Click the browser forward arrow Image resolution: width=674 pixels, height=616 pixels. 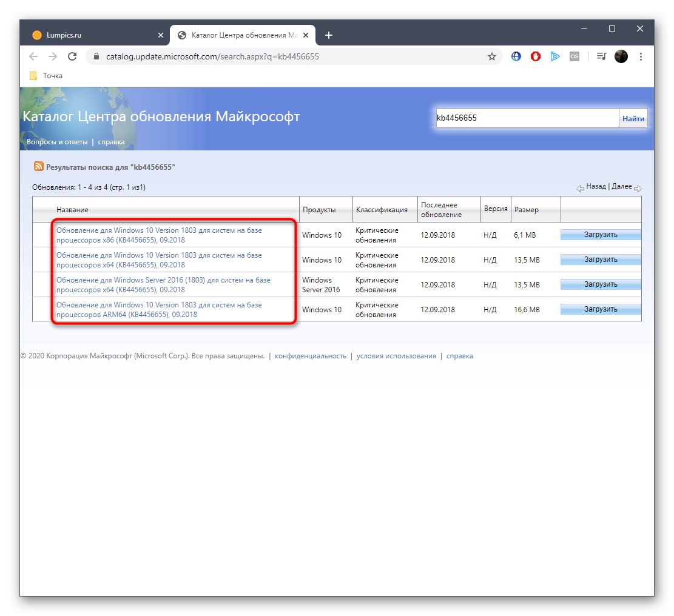pos(52,56)
